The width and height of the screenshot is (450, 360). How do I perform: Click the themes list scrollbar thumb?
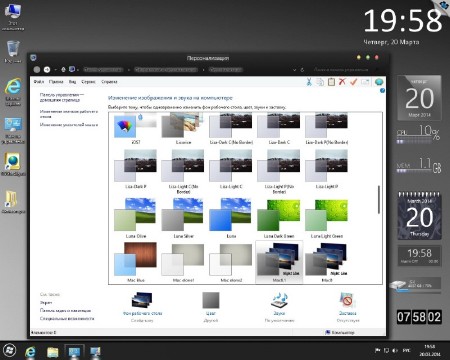click(379, 200)
